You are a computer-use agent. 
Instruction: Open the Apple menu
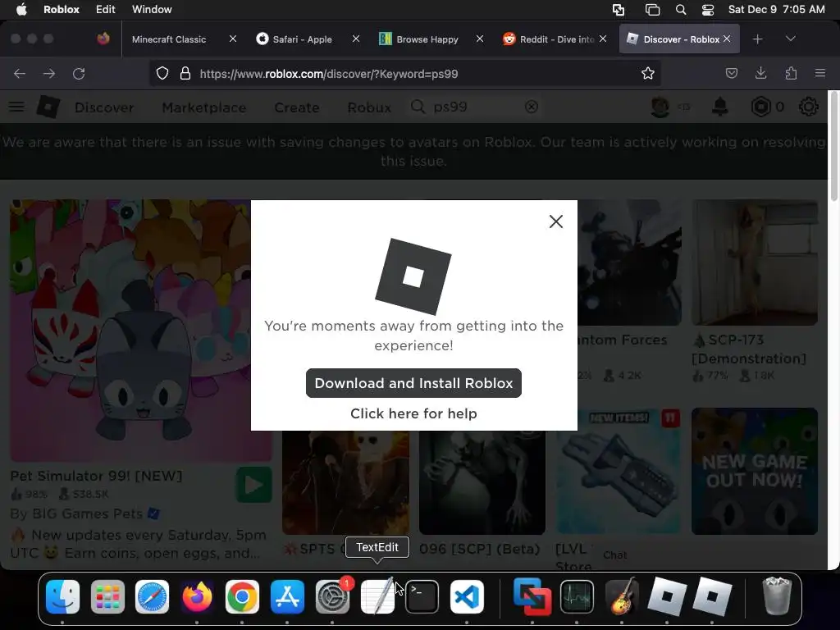click(21, 9)
